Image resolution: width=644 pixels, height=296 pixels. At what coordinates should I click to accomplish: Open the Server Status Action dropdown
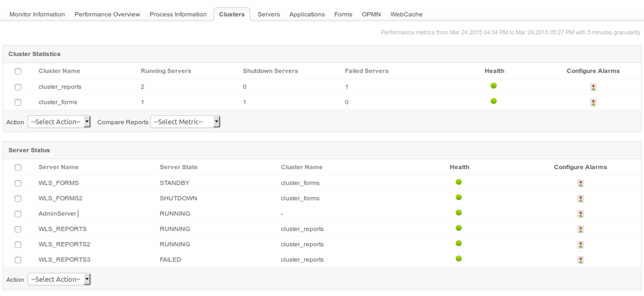pyautogui.click(x=59, y=279)
